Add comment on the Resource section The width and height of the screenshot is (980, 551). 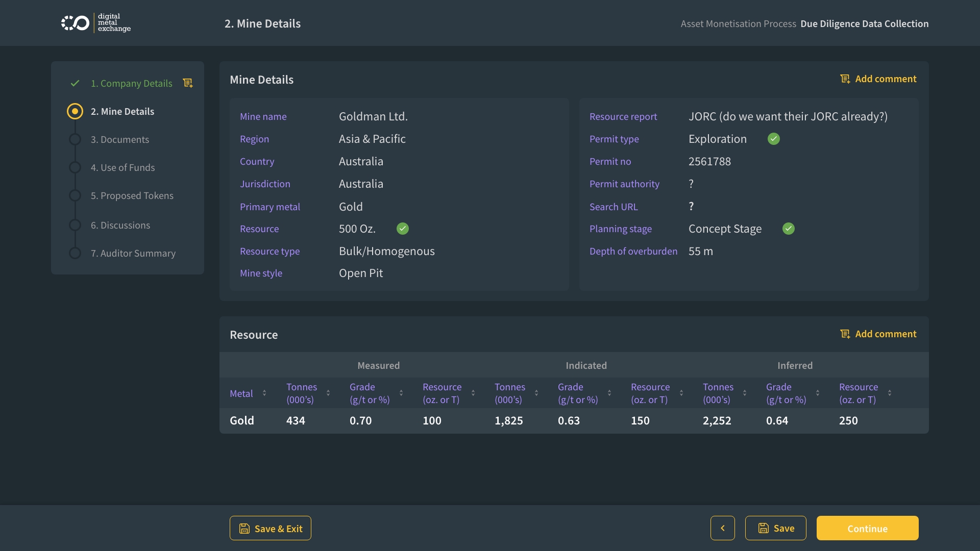(878, 334)
